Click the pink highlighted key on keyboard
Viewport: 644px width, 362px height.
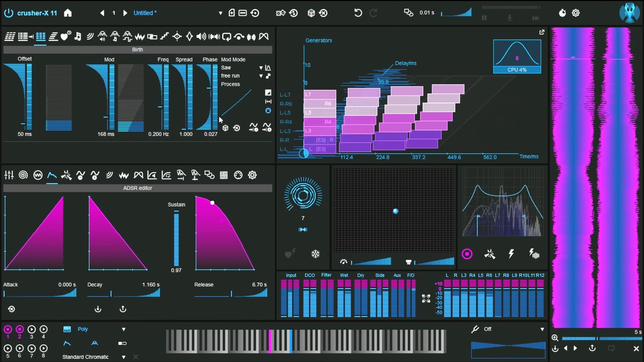(270, 341)
